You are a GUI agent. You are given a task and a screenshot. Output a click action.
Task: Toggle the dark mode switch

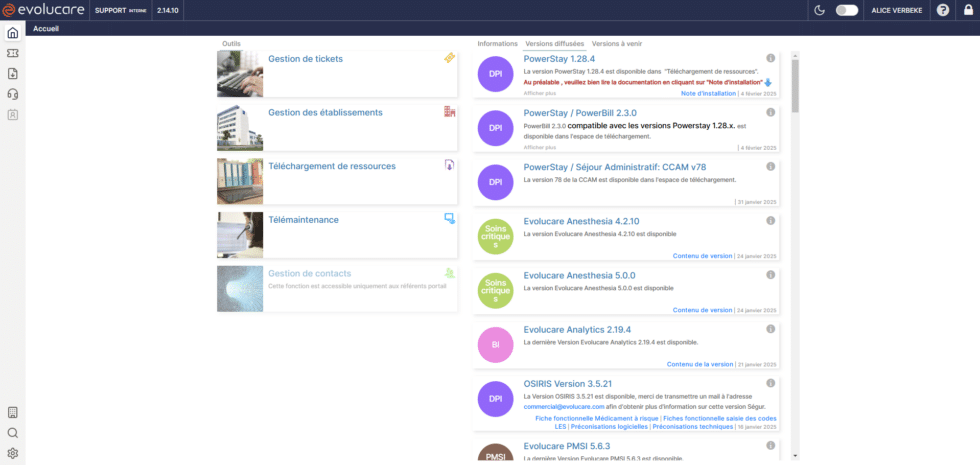[846, 10]
